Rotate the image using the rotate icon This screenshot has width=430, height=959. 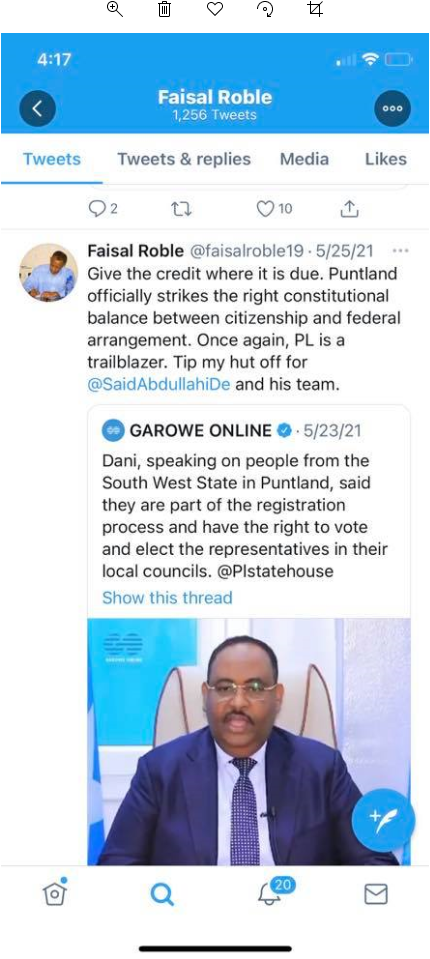point(265,9)
